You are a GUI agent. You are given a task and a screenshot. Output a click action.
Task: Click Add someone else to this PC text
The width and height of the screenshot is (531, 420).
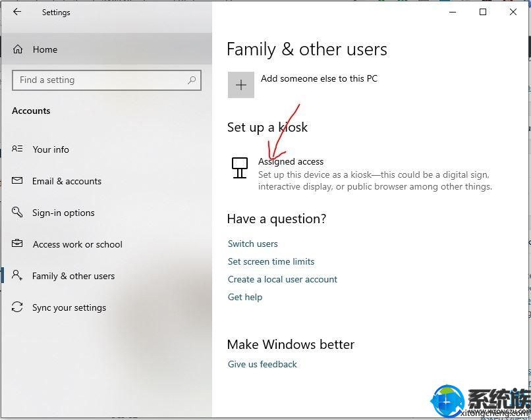[x=319, y=78]
